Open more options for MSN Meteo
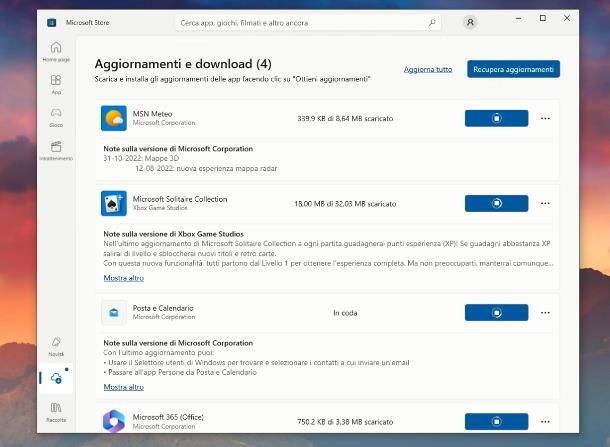The width and height of the screenshot is (610, 447). 545,118
